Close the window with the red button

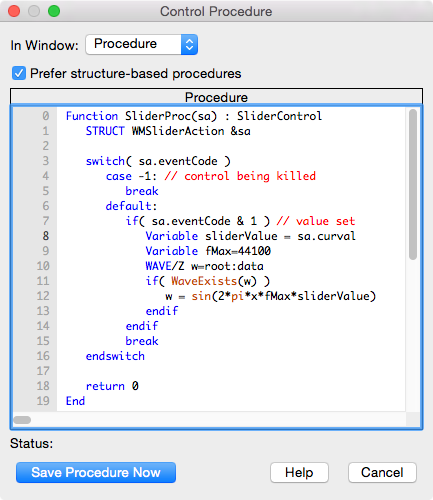pyautogui.click(x=14, y=11)
